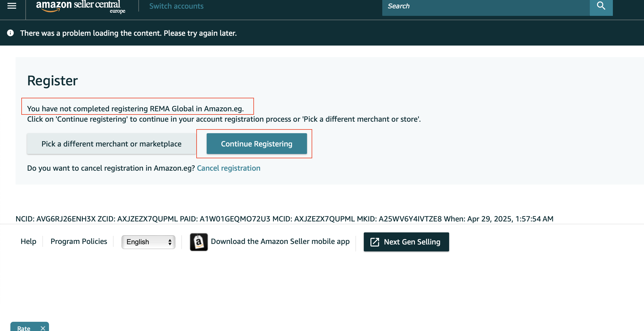This screenshot has width=644, height=331.
Task: Click the Amazon Seller mobile app icon
Action: [x=199, y=242]
